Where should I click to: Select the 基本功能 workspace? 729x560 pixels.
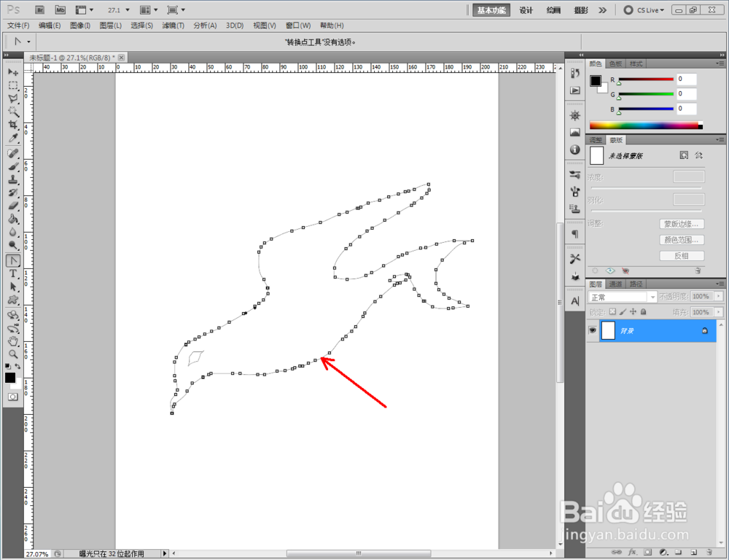[491, 10]
